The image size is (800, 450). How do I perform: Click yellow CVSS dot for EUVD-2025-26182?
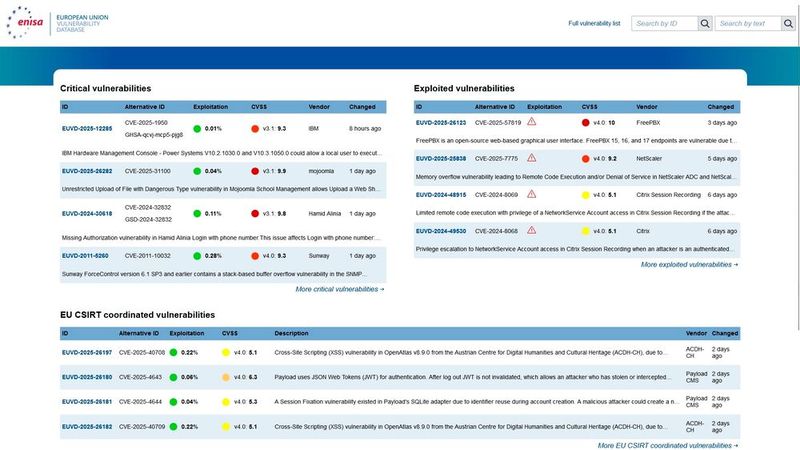click(226, 427)
